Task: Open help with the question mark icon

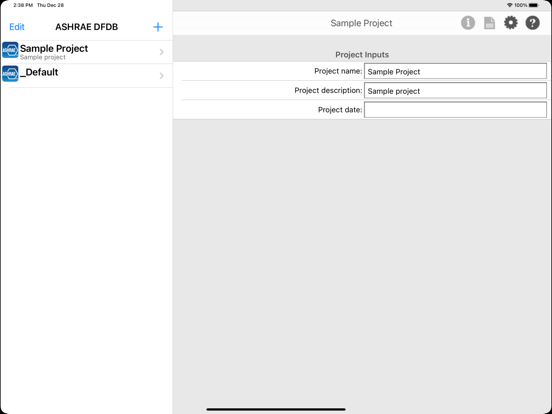Action: coord(533,23)
